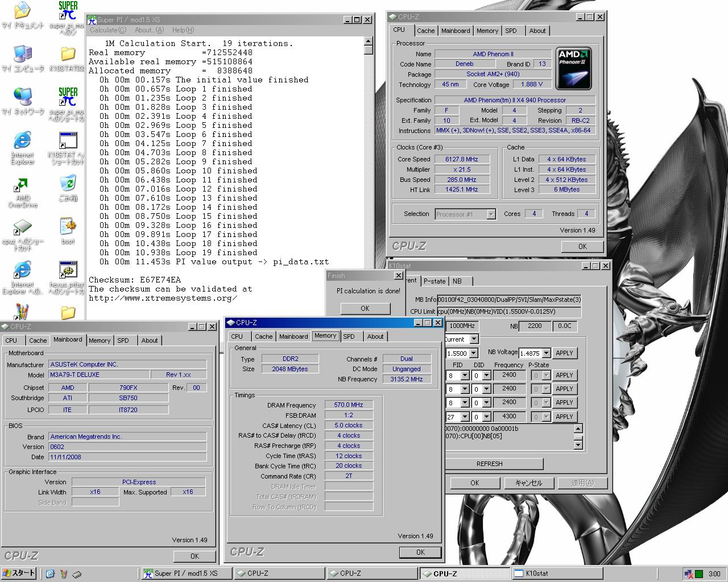The width and height of the screenshot is (728, 582).
Task: Click K10stat log scrollbar down arrow
Action: coord(578,445)
